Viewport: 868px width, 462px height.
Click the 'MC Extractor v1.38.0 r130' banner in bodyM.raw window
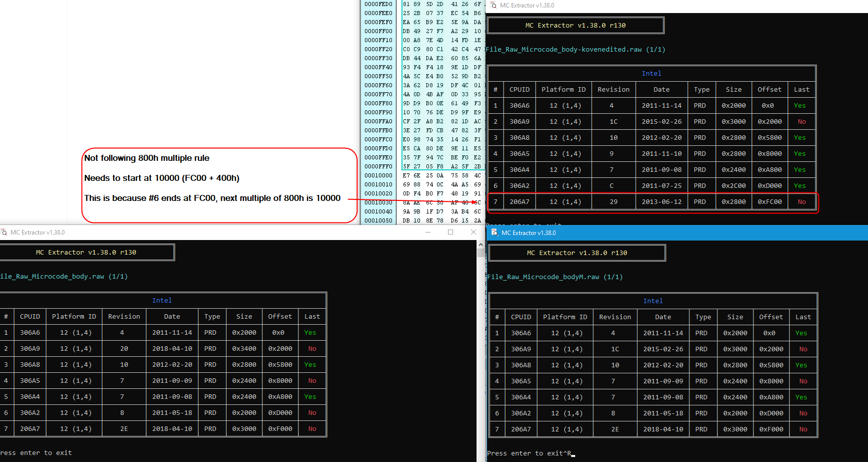[x=577, y=253]
